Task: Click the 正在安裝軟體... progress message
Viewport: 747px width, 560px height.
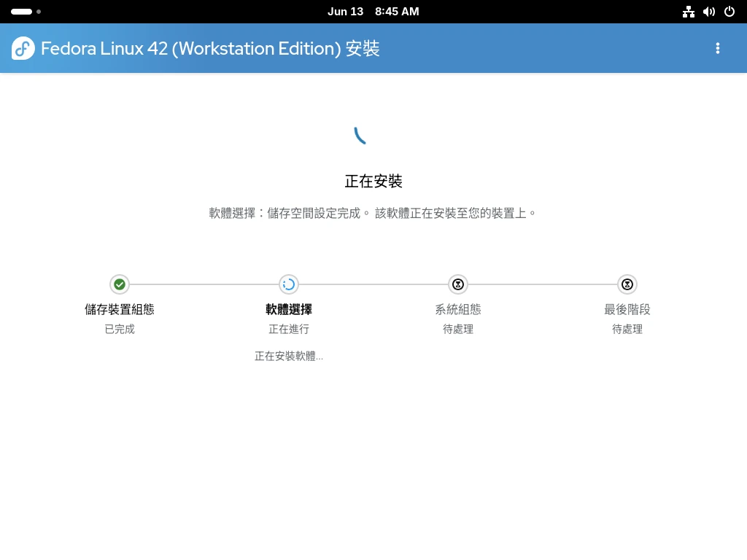Action: coord(289,356)
